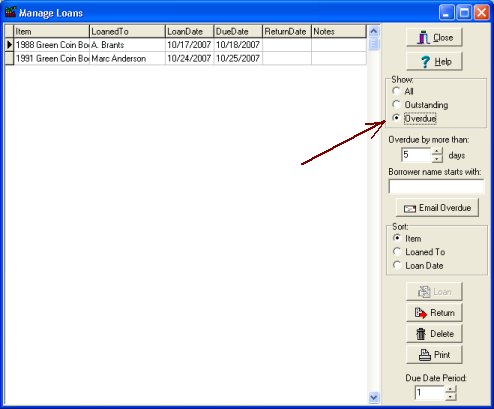Screen dimensions: 494x409
Task: Click the red X window close button
Action: [482, 13]
